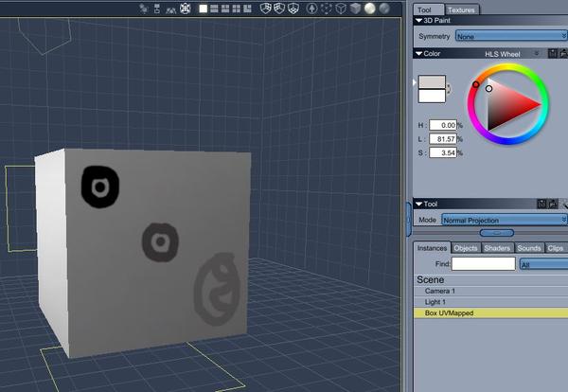Open the All filter dropdown beside Find
Image resolution: width=568 pixels, height=392 pixels.
pos(543,264)
